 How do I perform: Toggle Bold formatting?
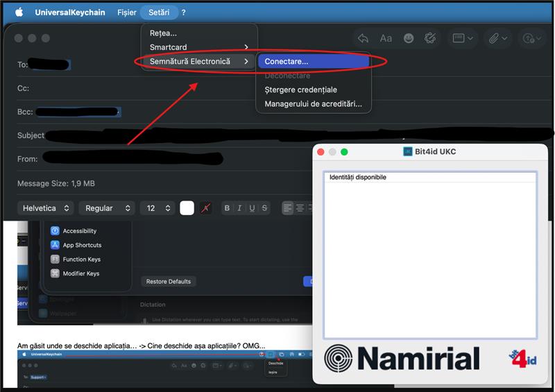pos(228,208)
